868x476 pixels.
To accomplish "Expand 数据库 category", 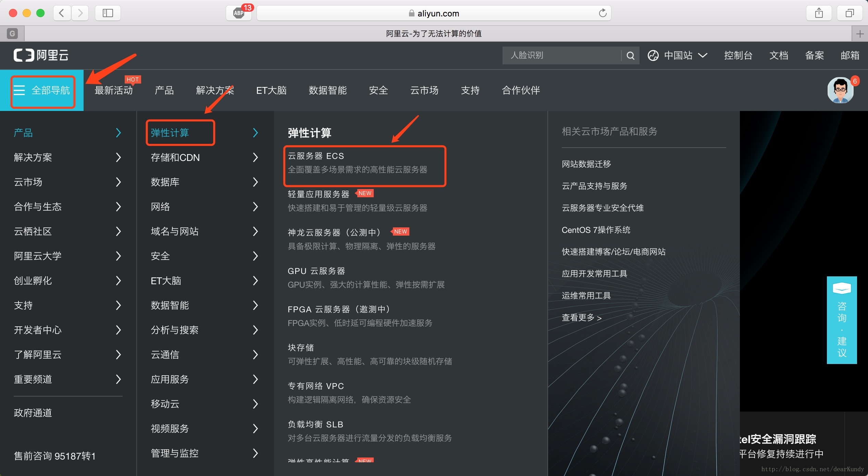I will pyautogui.click(x=205, y=182).
